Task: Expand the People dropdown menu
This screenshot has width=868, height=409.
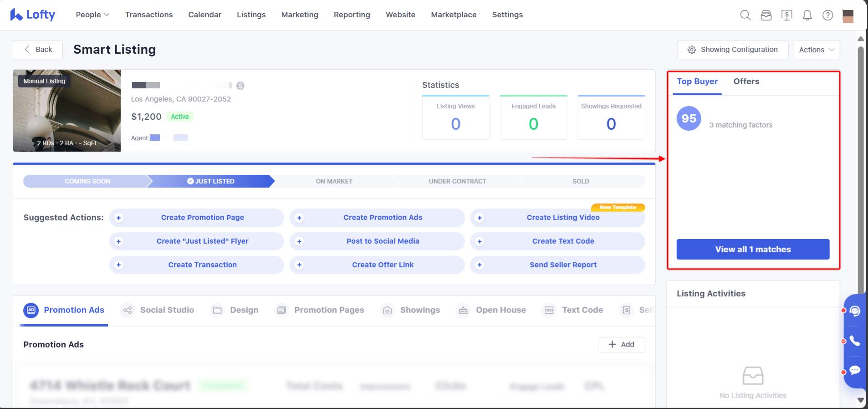Action: tap(92, 15)
